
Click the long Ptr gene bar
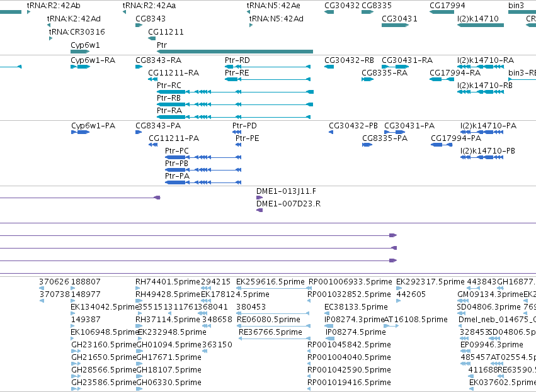pyautogui.click(x=235, y=52)
